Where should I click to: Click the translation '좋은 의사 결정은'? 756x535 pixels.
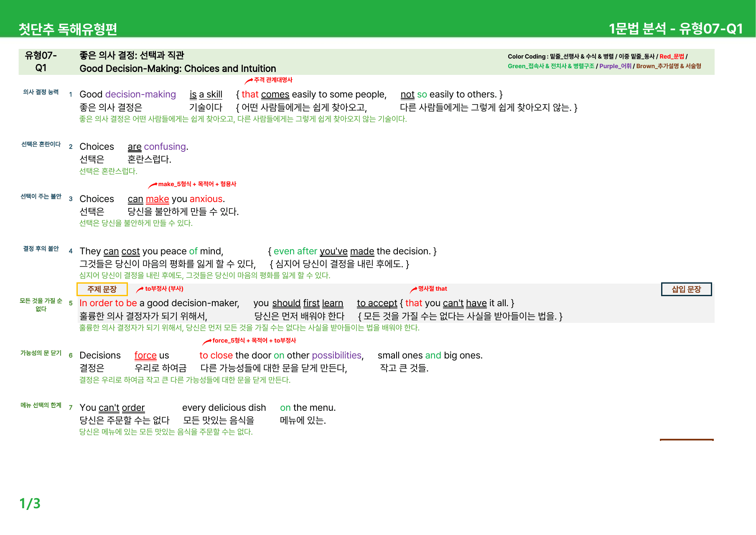[111, 108]
